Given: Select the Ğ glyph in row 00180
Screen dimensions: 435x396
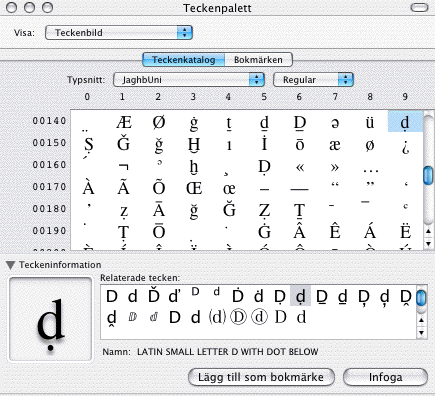Looking at the screenshot, I should 229,209.
